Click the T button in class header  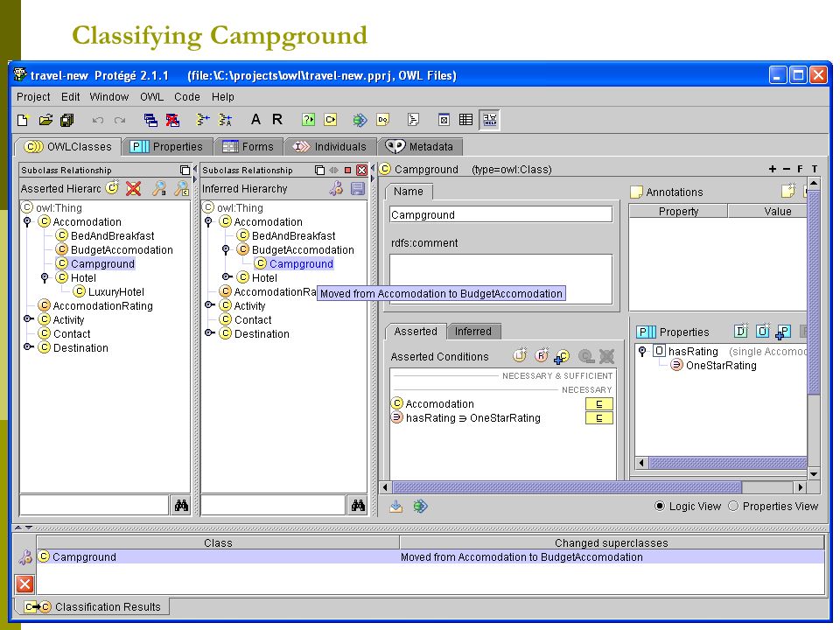click(815, 169)
